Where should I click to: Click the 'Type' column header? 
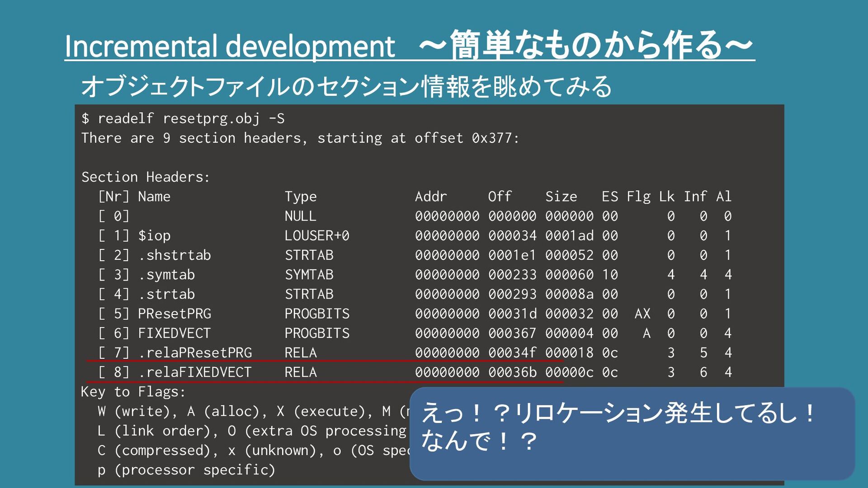click(x=301, y=197)
